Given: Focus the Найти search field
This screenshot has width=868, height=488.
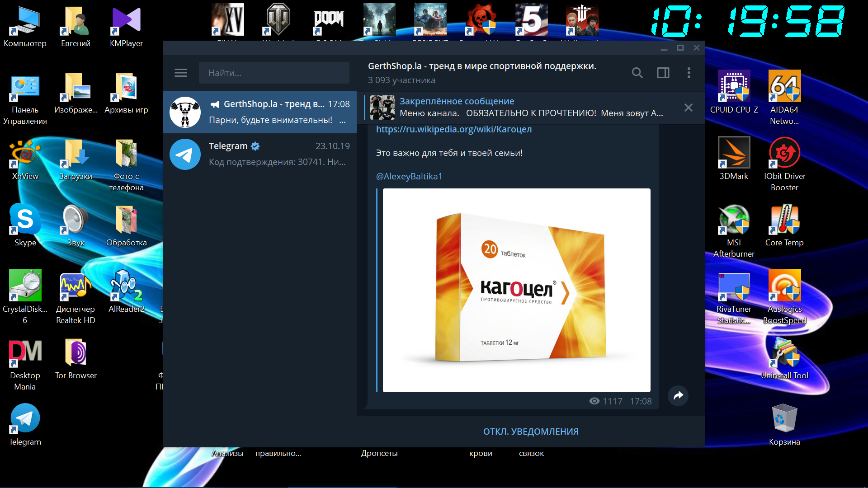Looking at the screenshot, I should coord(274,73).
